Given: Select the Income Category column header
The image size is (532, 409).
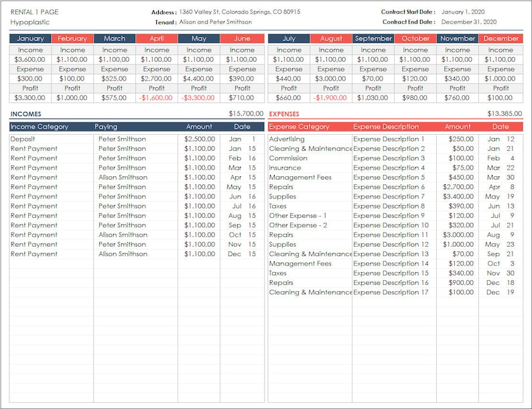Looking at the screenshot, I should (40, 127).
